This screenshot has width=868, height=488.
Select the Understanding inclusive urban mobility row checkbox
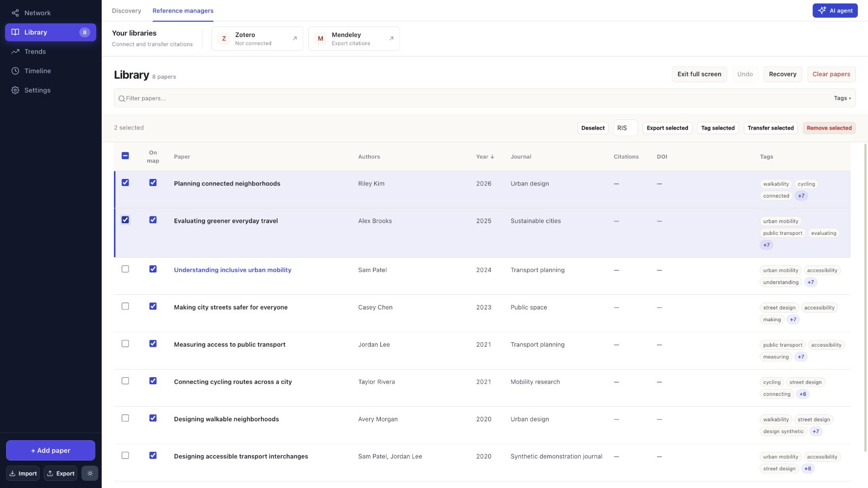tap(125, 269)
